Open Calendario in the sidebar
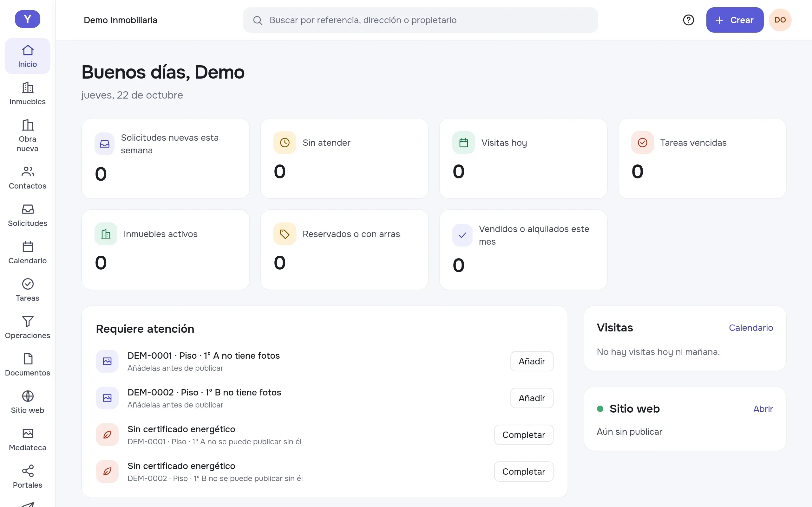812x507 pixels. coord(28,253)
